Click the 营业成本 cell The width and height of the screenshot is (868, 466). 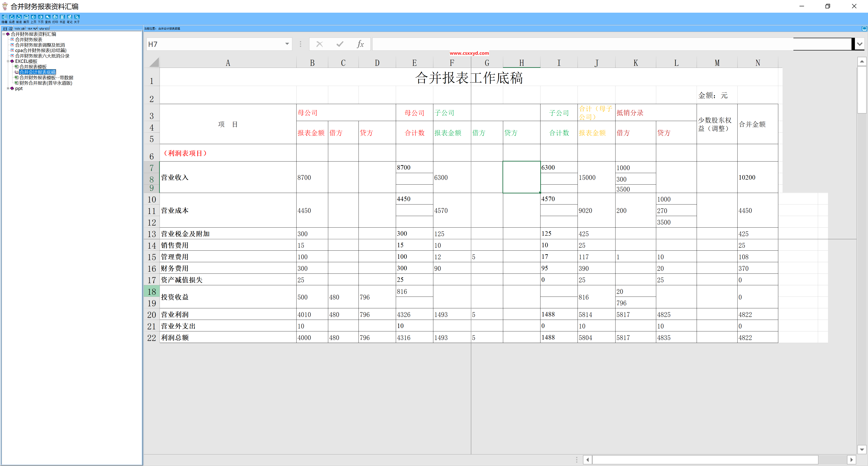coord(228,210)
